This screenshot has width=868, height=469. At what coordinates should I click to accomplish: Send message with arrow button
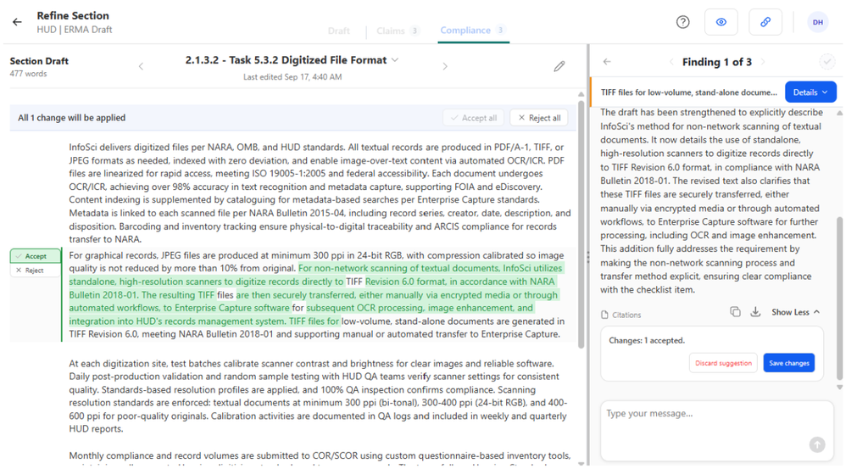coord(817,444)
